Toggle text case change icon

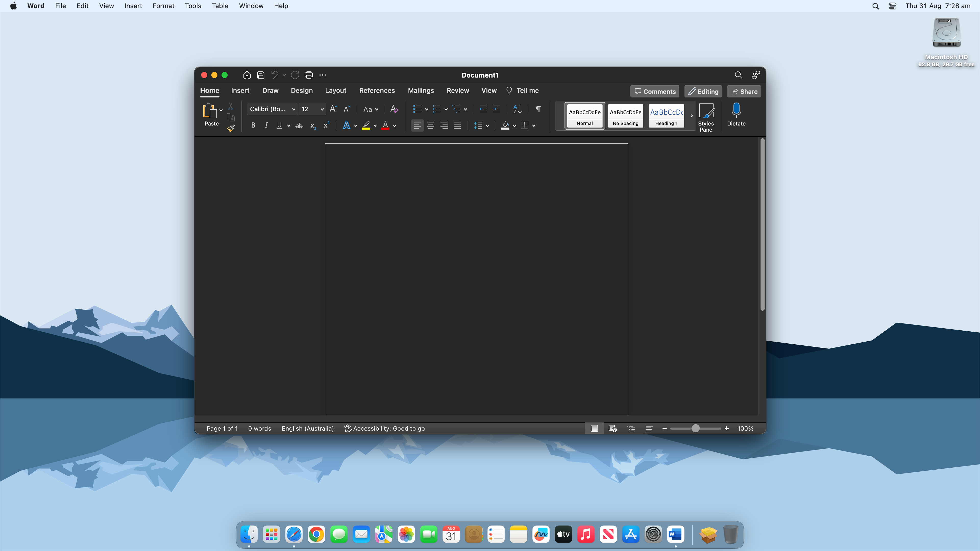point(371,109)
